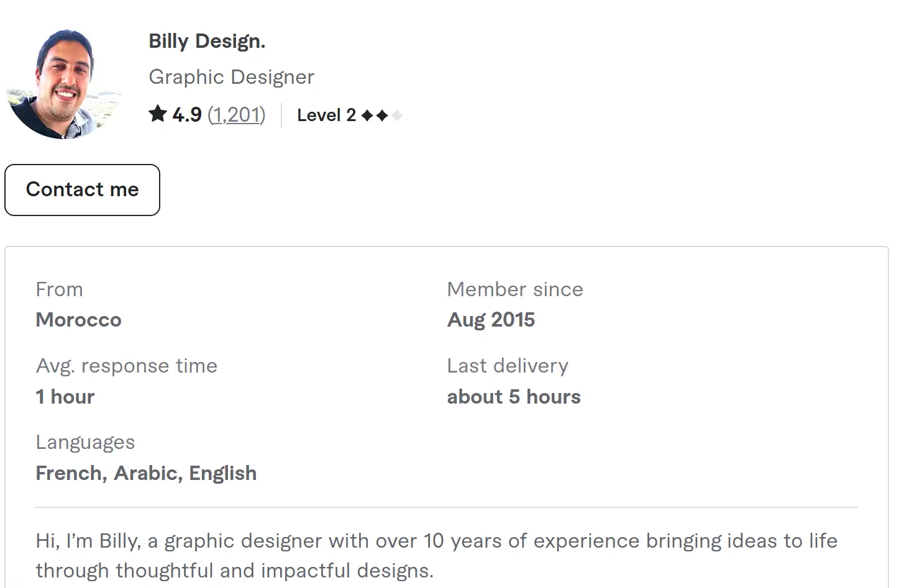Click the about 5 hours delivery value
899x588 pixels.
click(x=514, y=397)
